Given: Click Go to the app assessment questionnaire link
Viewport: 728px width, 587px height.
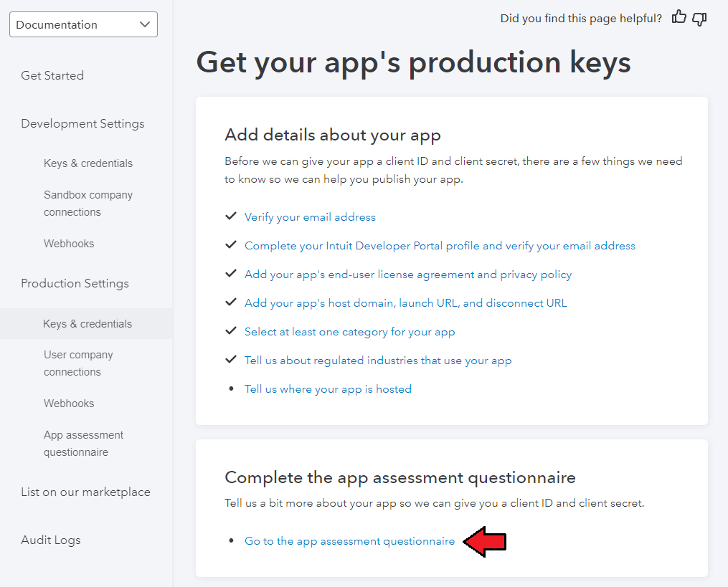Looking at the screenshot, I should (349, 541).
